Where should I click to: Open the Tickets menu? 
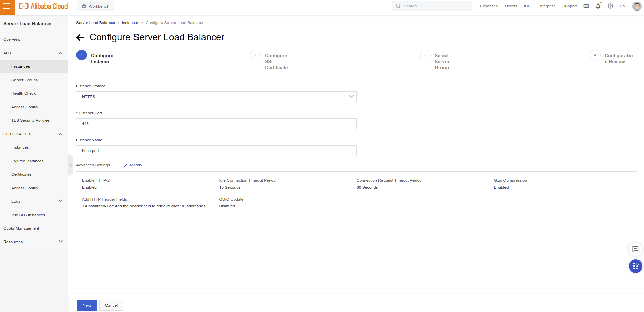coord(511,6)
